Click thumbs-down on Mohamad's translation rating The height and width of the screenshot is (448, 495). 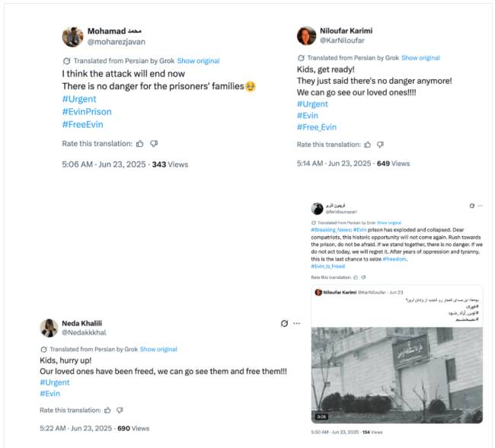(154, 143)
